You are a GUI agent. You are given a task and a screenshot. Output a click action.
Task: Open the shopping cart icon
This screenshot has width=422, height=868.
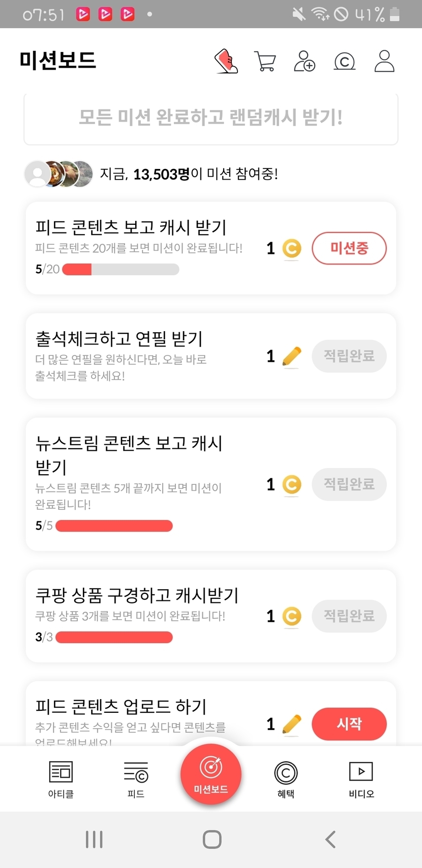(x=265, y=62)
